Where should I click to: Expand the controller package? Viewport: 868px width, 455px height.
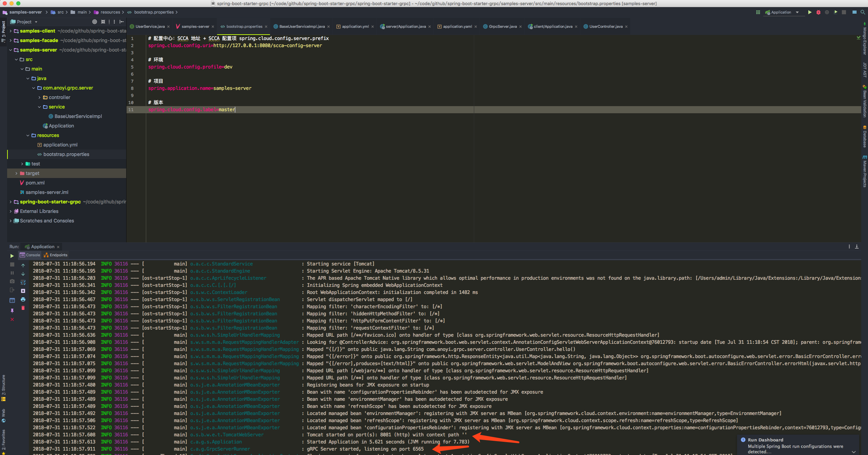[x=39, y=97]
